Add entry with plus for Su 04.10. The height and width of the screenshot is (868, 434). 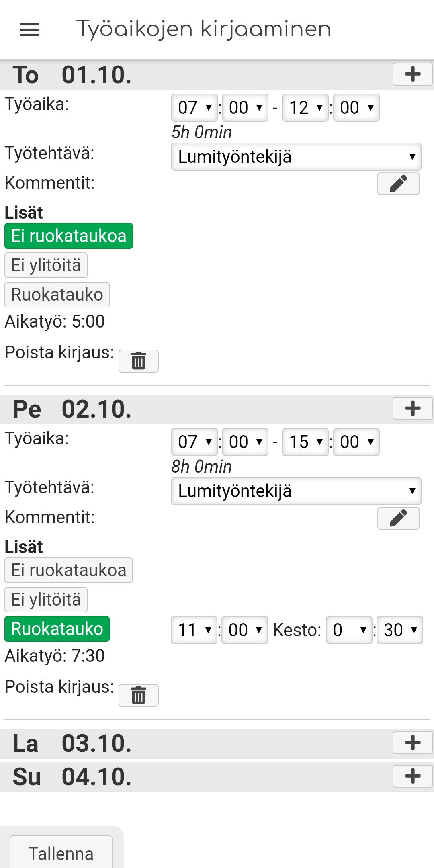tap(413, 776)
